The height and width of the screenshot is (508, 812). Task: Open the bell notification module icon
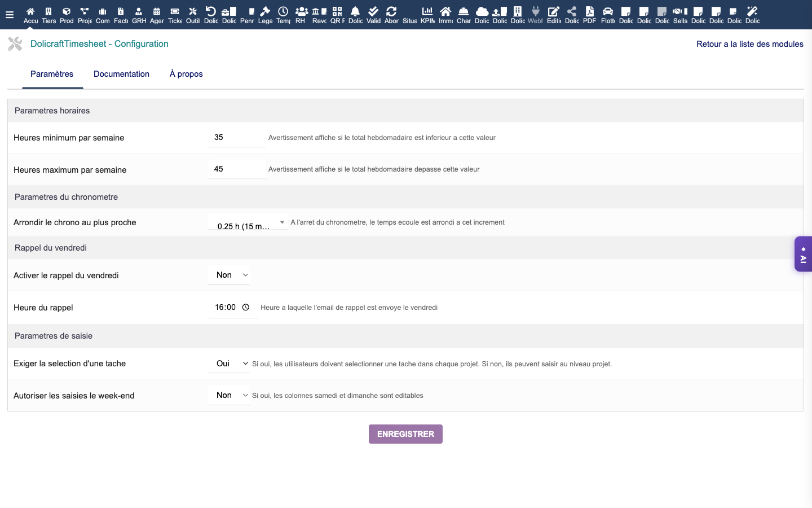tap(355, 11)
